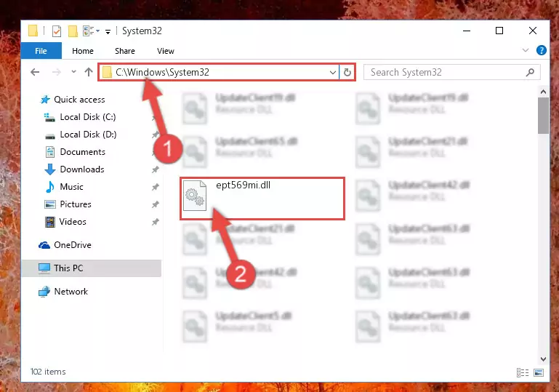Image resolution: width=559 pixels, height=392 pixels.
Task: Open the view options quick access icon
Action: pyautogui.click(x=91, y=31)
